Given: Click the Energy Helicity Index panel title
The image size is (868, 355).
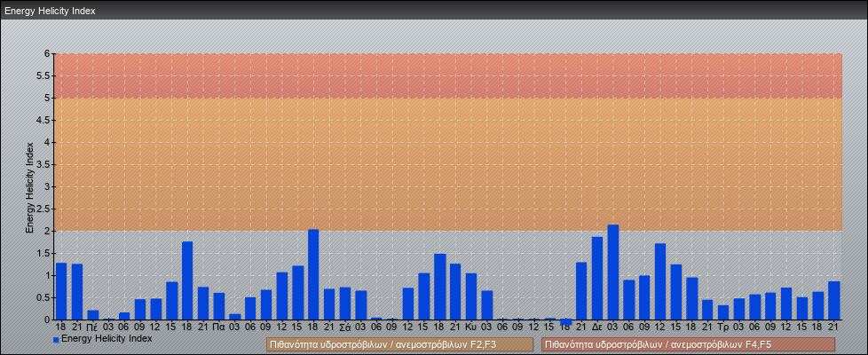Looking at the screenshot, I should (50, 11).
